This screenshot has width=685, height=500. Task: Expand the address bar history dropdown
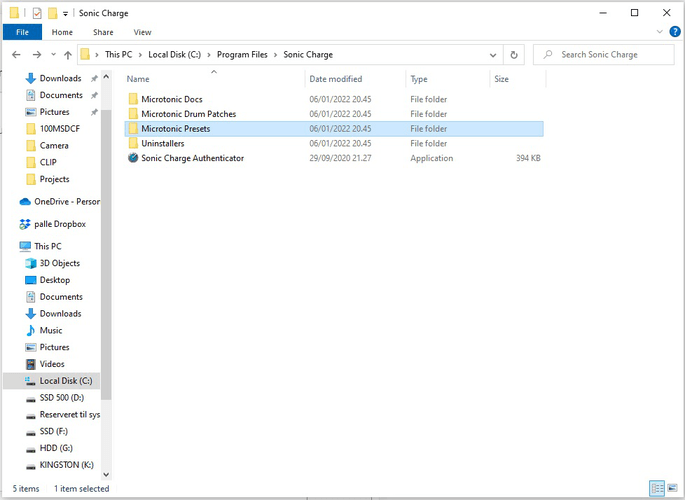pyautogui.click(x=493, y=55)
